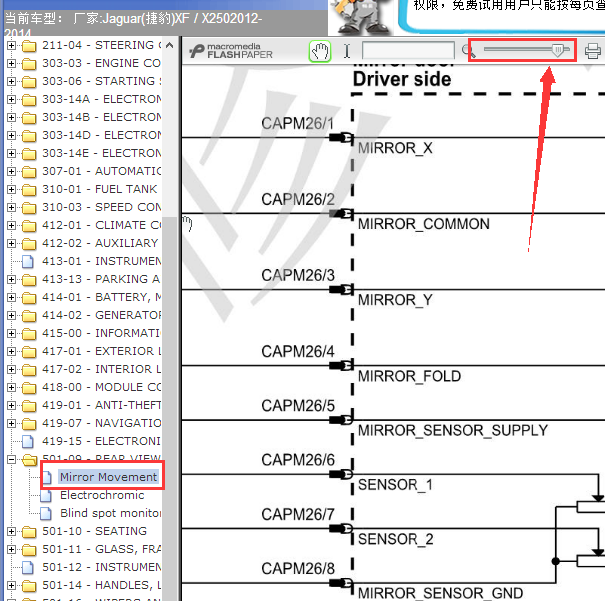Expand the 310-01 FUEL TANK folder
The width and height of the screenshot is (605, 601).
(11, 189)
